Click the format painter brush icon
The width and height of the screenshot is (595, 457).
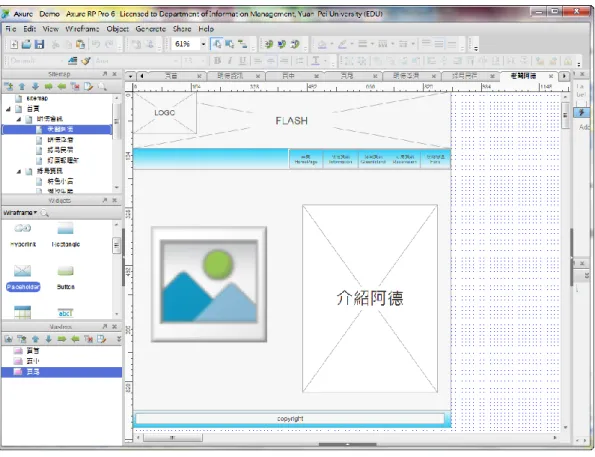pos(87,61)
